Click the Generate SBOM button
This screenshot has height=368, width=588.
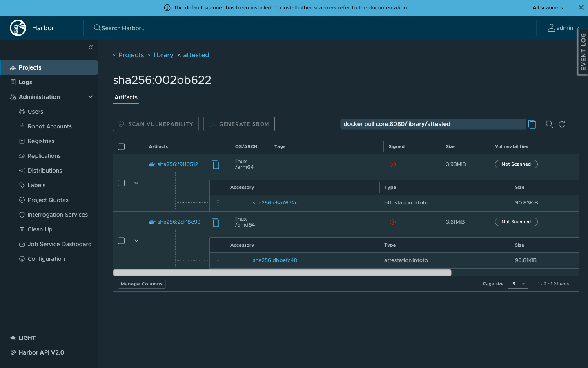tap(239, 124)
